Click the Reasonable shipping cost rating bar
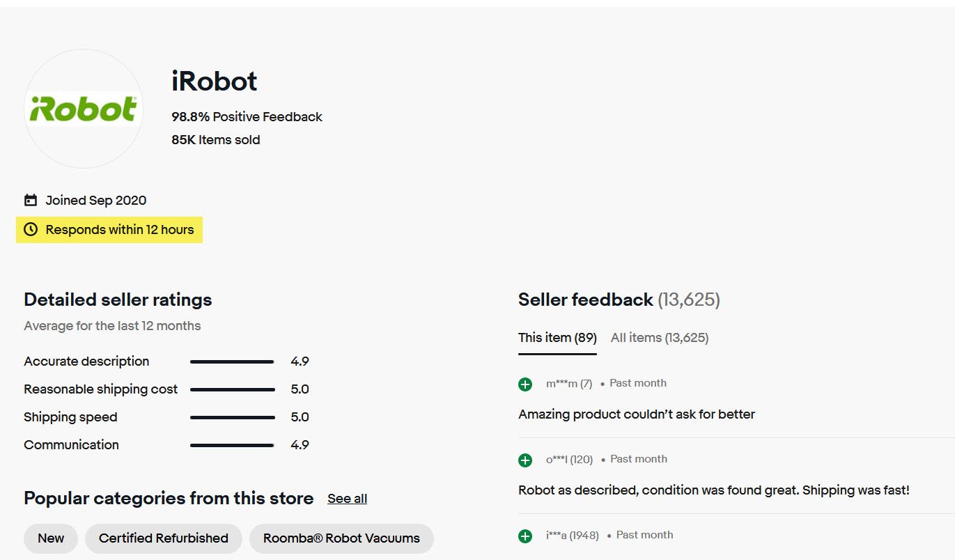The image size is (955, 560). [232, 389]
